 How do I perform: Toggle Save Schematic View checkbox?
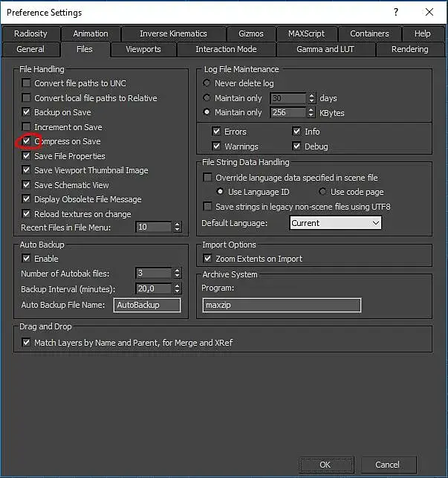pos(27,185)
